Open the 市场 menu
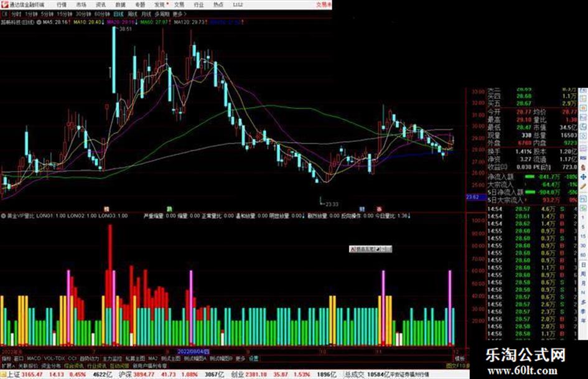 point(81,4)
